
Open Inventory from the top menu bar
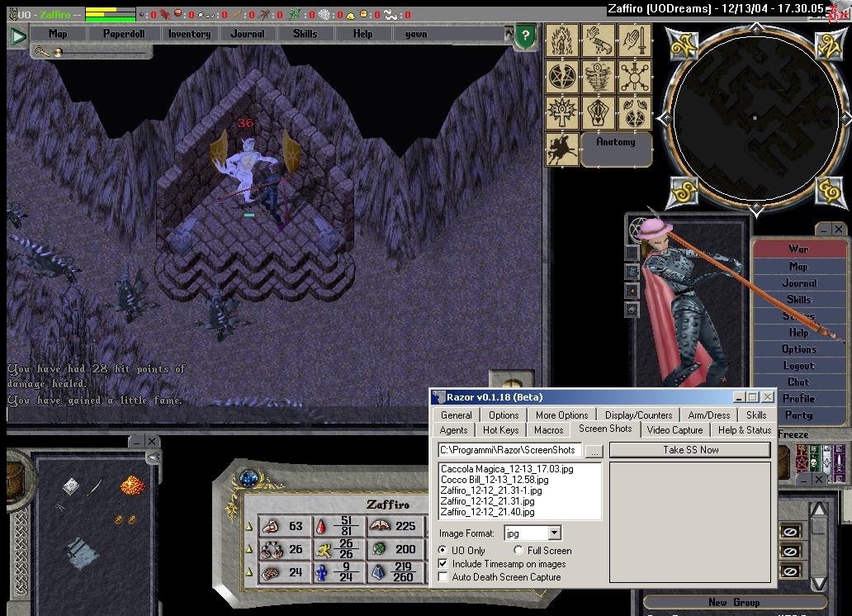pyautogui.click(x=189, y=34)
